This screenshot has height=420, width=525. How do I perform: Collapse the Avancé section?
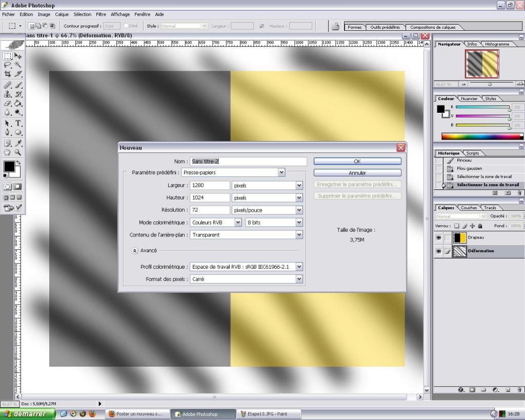coord(135,251)
